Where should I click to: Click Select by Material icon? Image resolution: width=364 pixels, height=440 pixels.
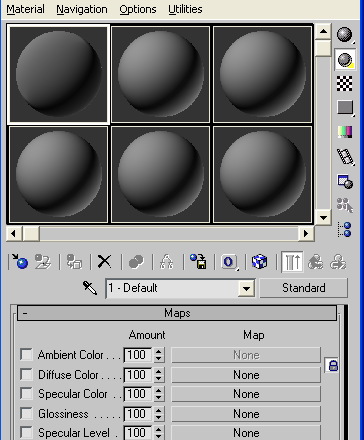(x=345, y=205)
